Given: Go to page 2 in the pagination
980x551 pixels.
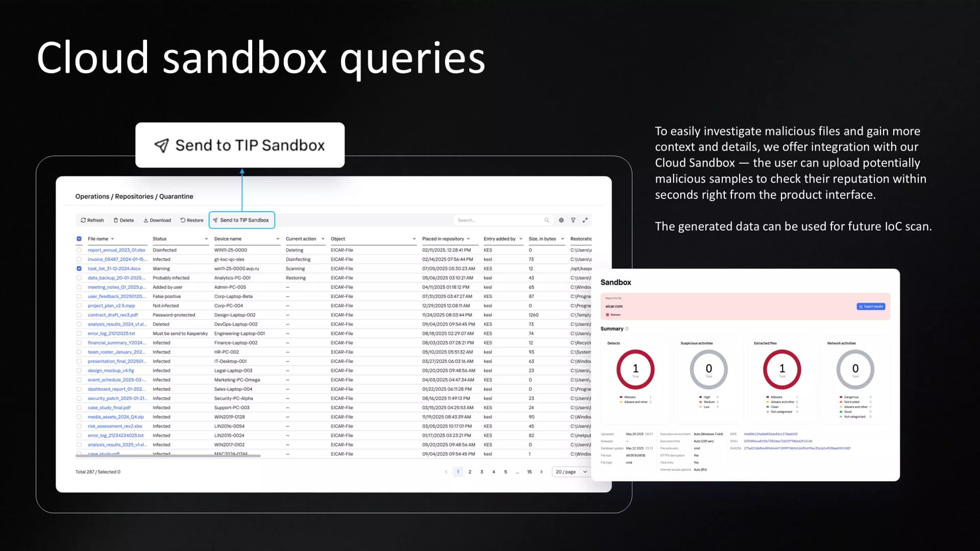Looking at the screenshot, I should (x=470, y=472).
